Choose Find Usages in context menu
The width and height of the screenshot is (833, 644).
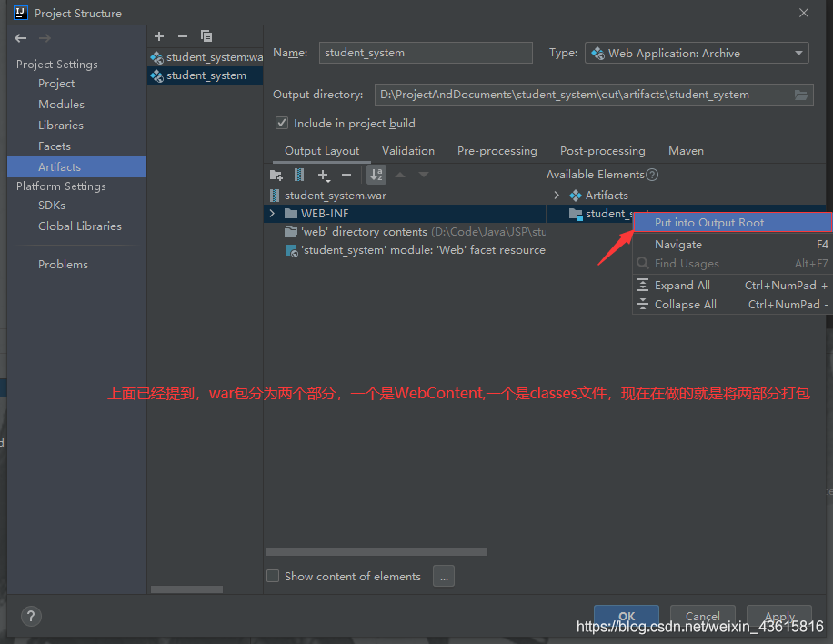tap(733, 264)
